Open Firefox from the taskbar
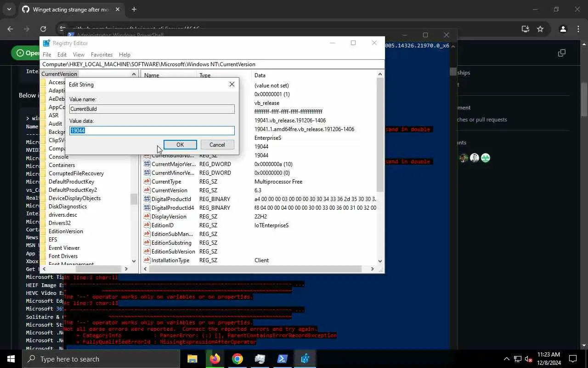 215,359
